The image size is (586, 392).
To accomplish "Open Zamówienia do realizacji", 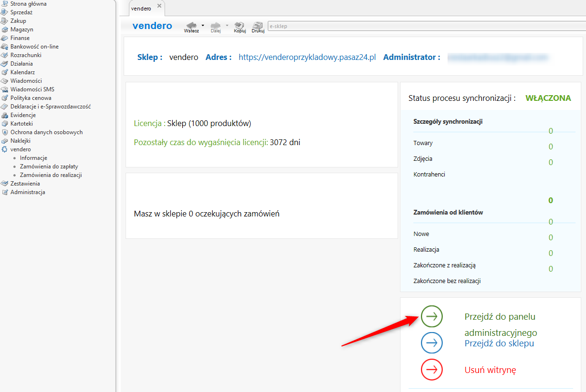I will pos(51,175).
